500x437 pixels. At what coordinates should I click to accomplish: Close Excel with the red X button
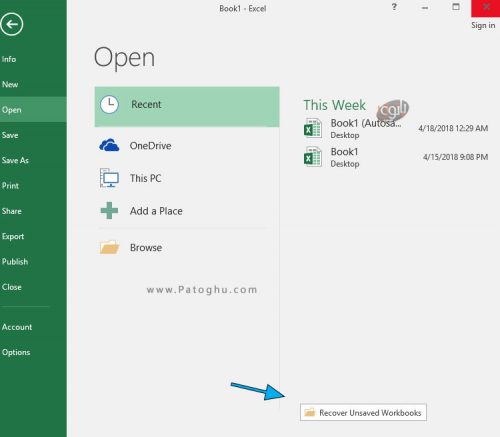coord(486,8)
